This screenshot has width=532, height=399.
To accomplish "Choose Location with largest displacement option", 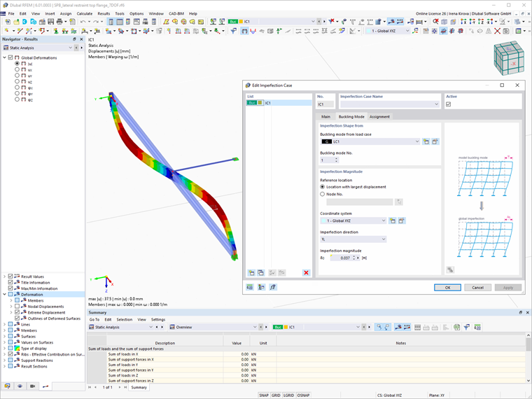I will (322, 187).
